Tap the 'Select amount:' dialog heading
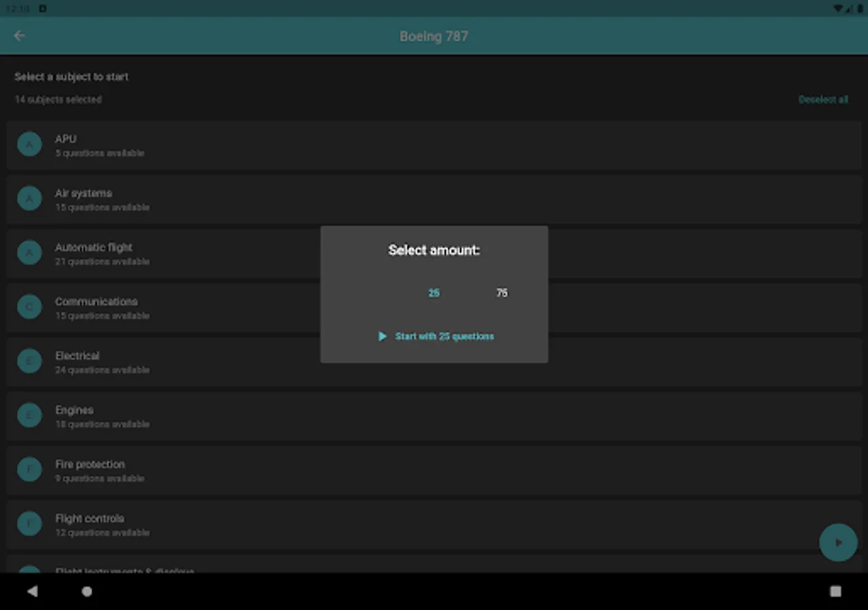This screenshot has height=610, width=868. point(434,250)
